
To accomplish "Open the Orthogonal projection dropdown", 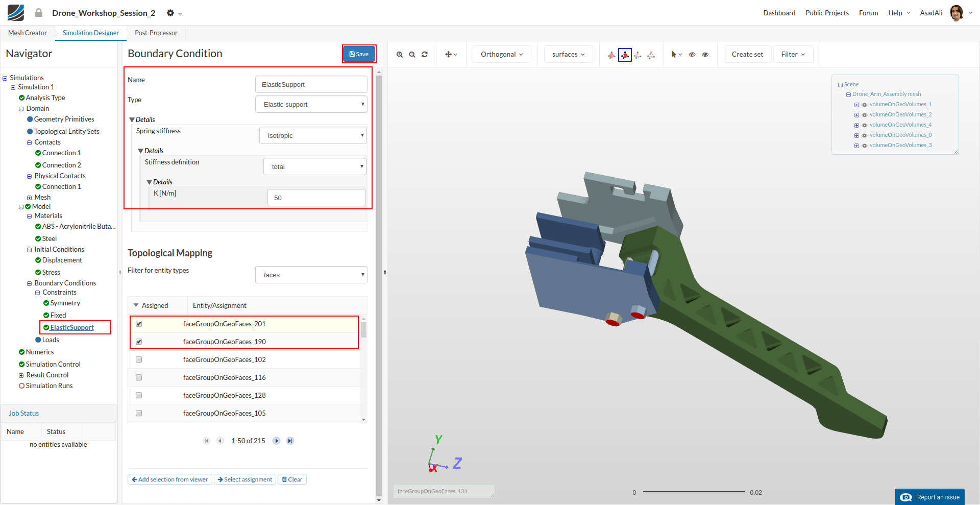I will coord(501,55).
